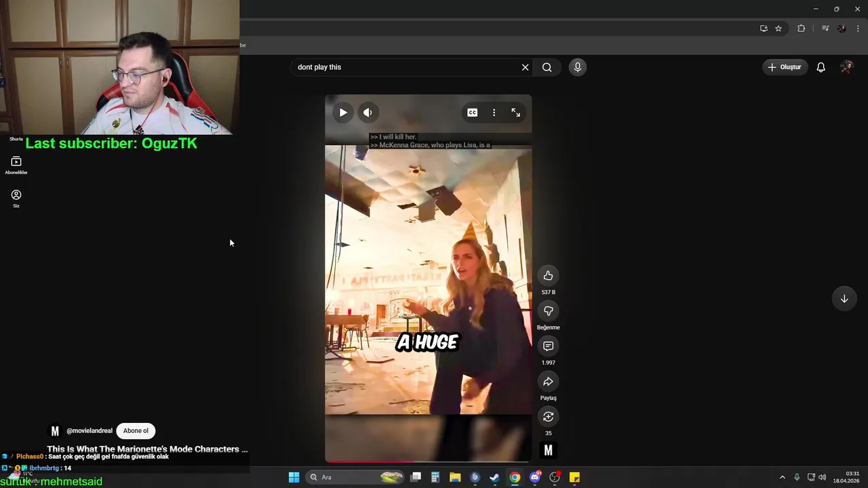The height and width of the screenshot is (488, 868).
Task: Clear the search box text
Action: pos(525,67)
